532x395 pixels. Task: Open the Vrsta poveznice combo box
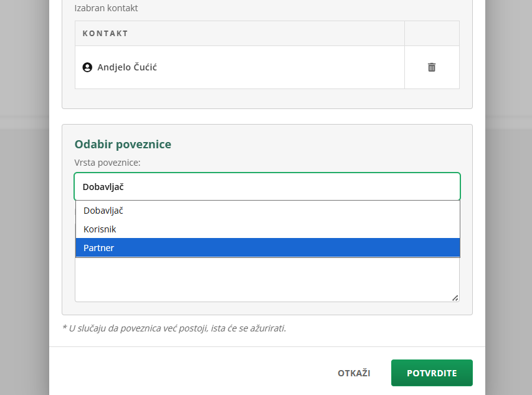pyautogui.click(x=267, y=186)
